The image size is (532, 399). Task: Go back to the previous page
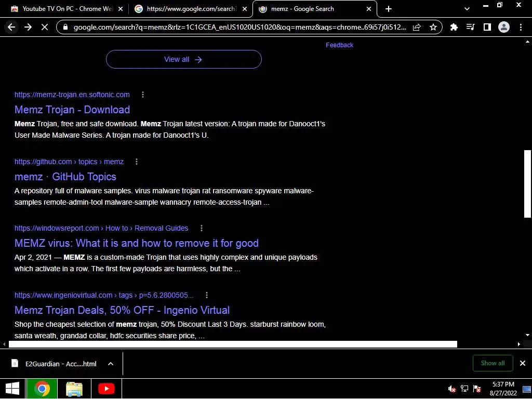[x=11, y=27]
